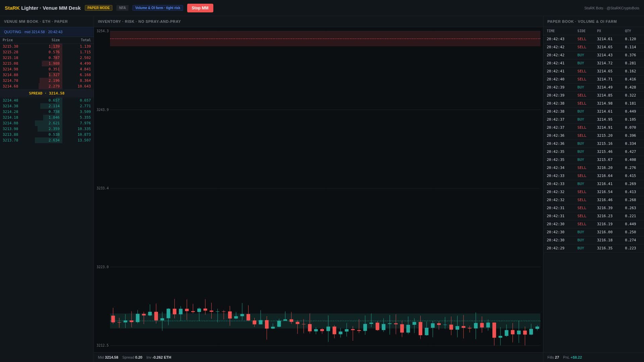Select the SELL fill at price 3214.71
The image size is (644, 362).
tap(593, 79)
